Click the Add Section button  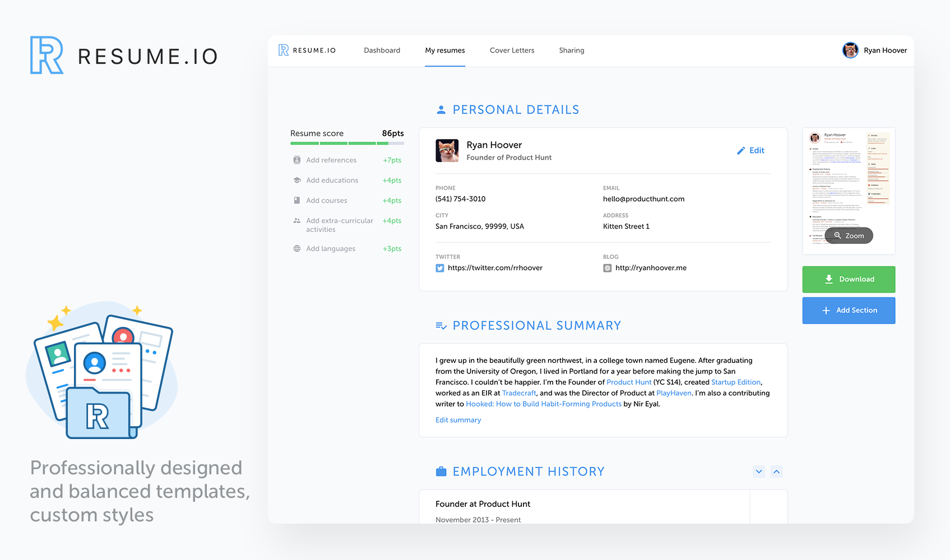[x=848, y=310]
